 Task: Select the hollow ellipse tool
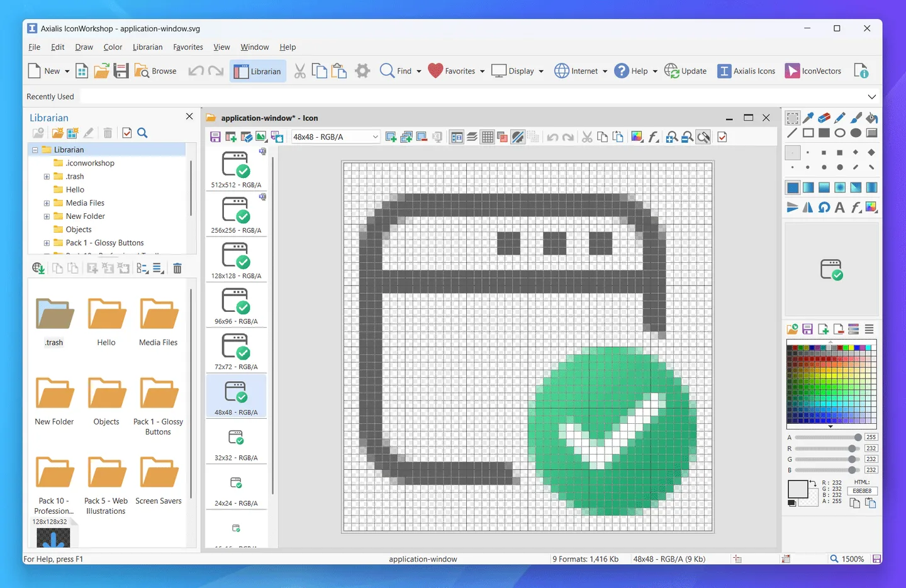pyautogui.click(x=839, y=133)
